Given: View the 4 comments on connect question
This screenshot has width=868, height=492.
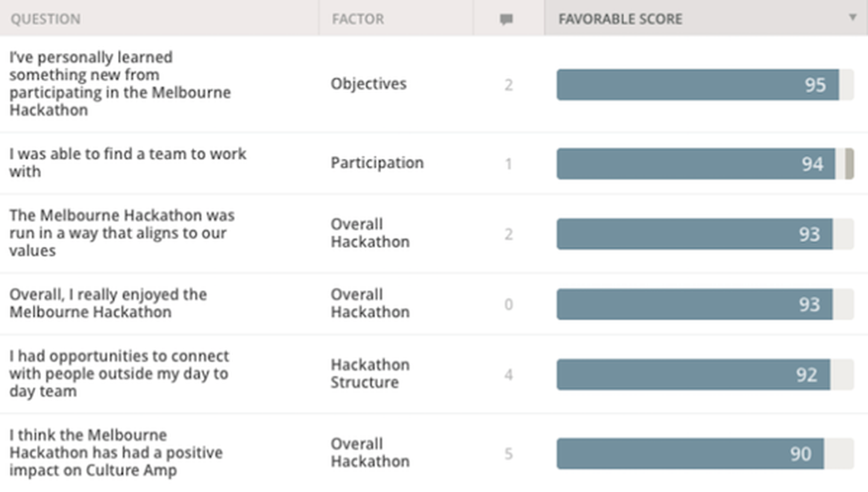Looking at the screenshot, I should coord(508,374).
